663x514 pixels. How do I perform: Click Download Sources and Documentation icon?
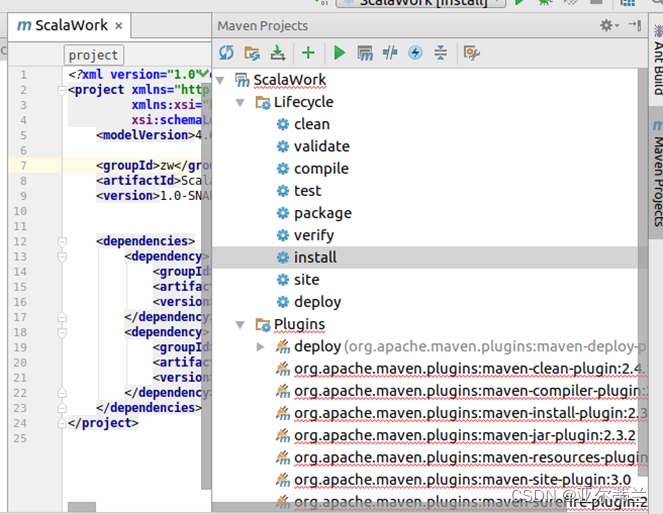click(278, 53)
